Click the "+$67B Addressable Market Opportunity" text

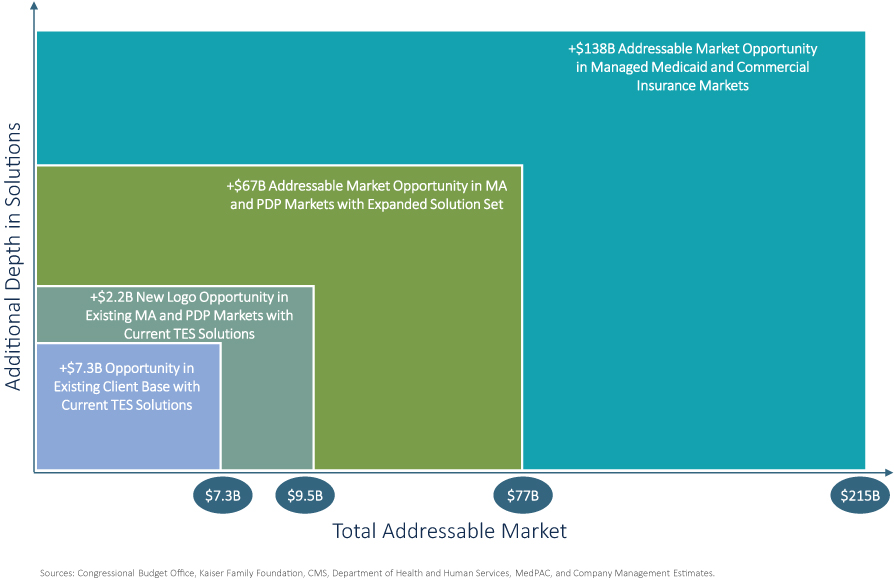click(x=368, y=195)
